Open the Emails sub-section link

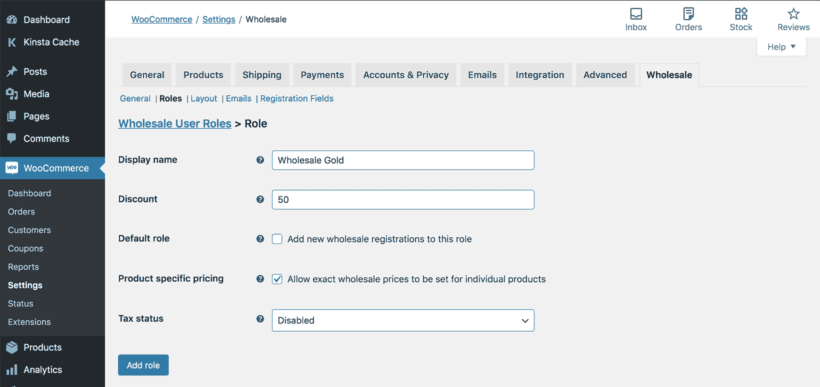(x=238, y=98)
